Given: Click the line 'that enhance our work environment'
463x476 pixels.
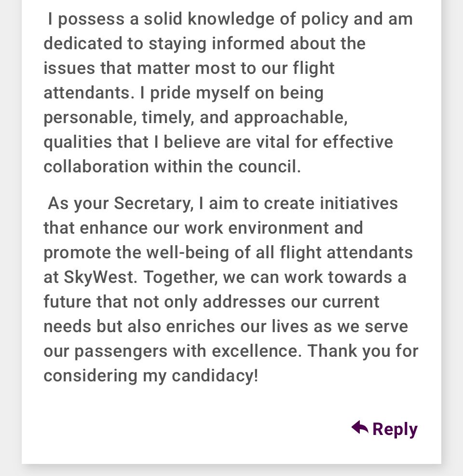Looking at the screenshot, I should click(203, 228).
